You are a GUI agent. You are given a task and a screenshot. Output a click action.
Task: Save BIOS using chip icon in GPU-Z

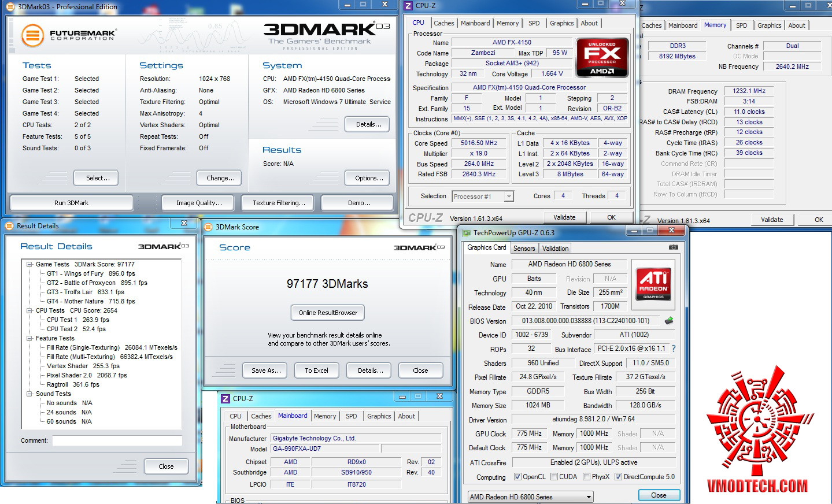[x=669, y=321]
